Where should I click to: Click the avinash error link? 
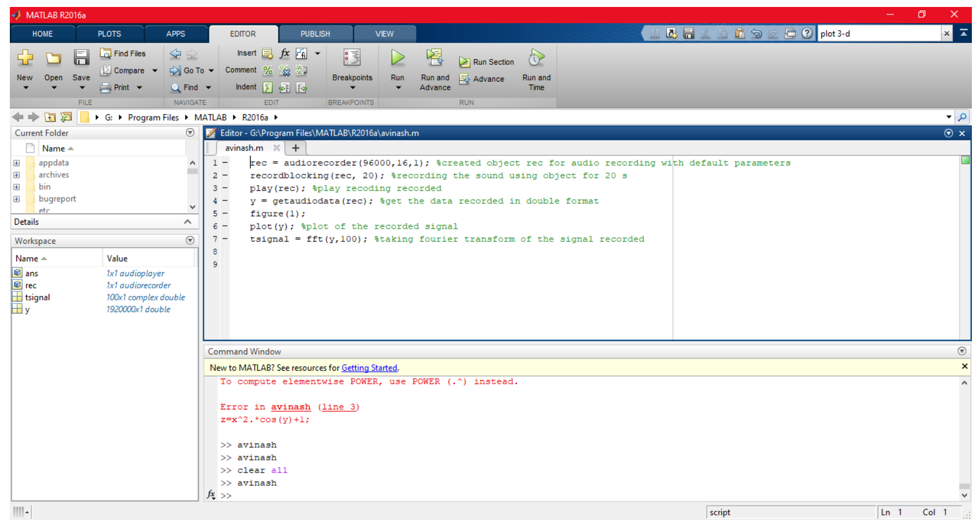click(x=291, y=407)
